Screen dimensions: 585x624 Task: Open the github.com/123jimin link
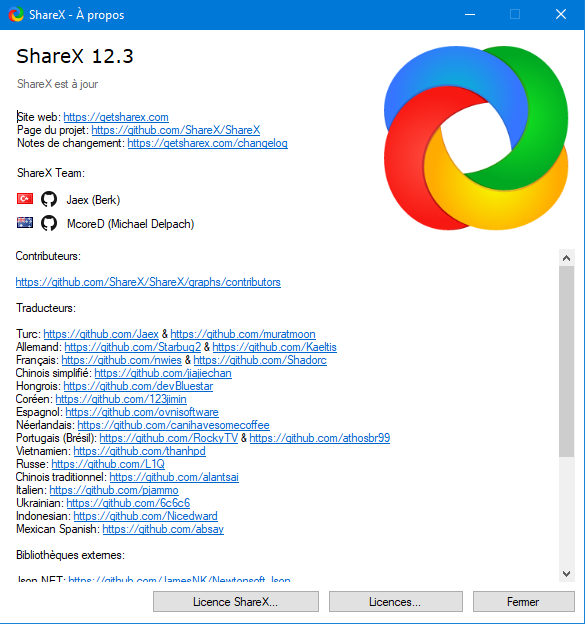tap(121, 399)
